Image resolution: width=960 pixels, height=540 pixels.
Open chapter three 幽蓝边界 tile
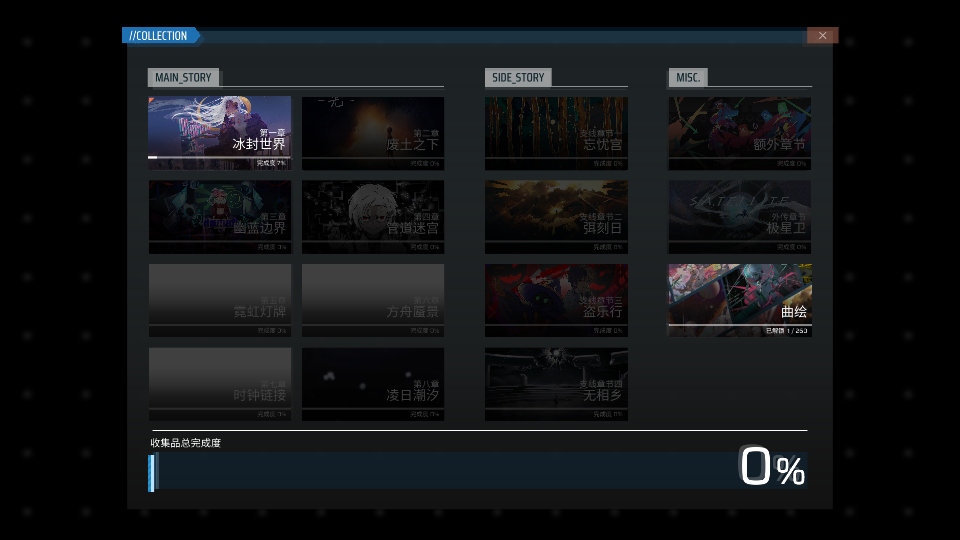coord(219,216)
